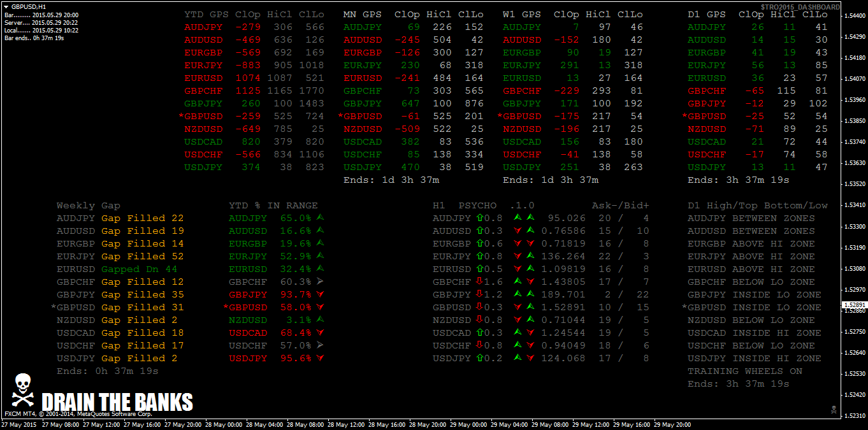Click hollow down arrow in GBPCHF PSYCHO row
This screenshot has width=868, height=430.
click(479, 282)
